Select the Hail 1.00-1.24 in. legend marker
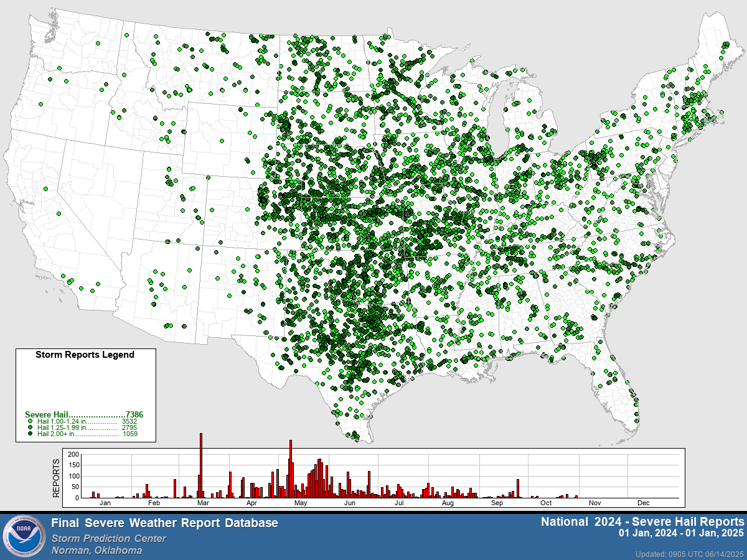 (x=30, y=422)
